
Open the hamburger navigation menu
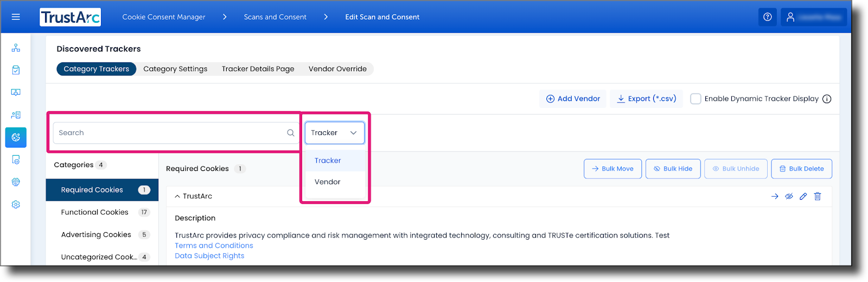click(x=16, y=17)
